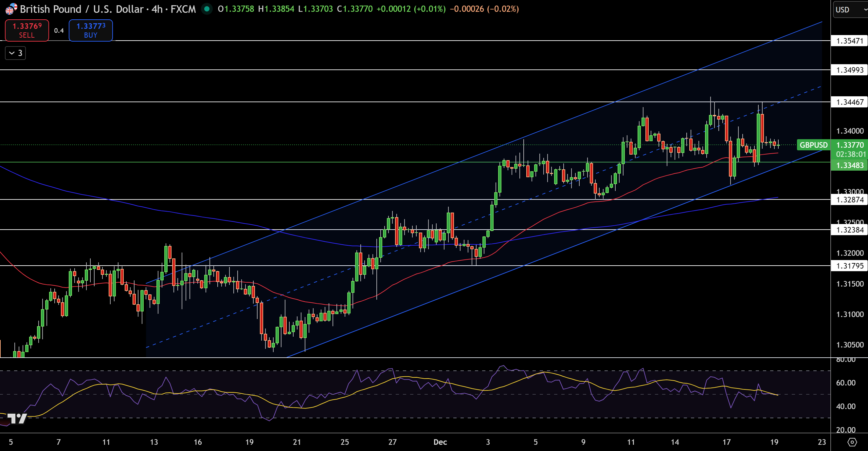Toggle the data source indicator next to FXCM

point(206,9)
